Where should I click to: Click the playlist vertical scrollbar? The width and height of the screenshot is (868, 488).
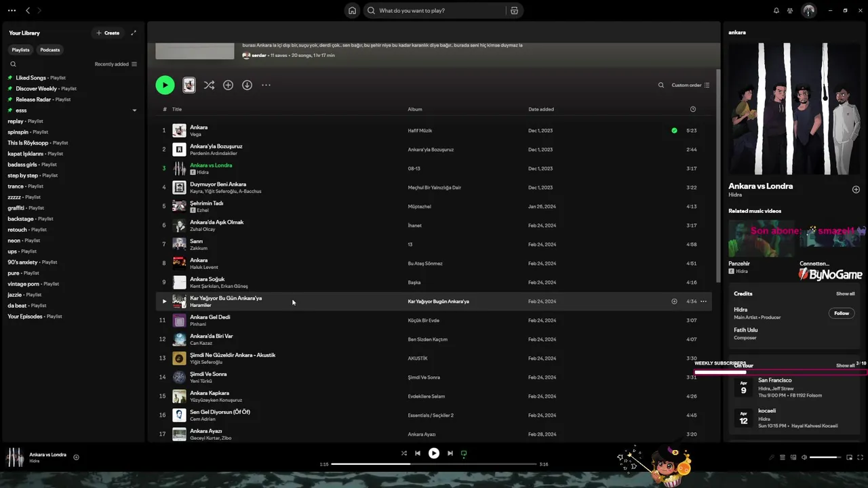(718, 175)
